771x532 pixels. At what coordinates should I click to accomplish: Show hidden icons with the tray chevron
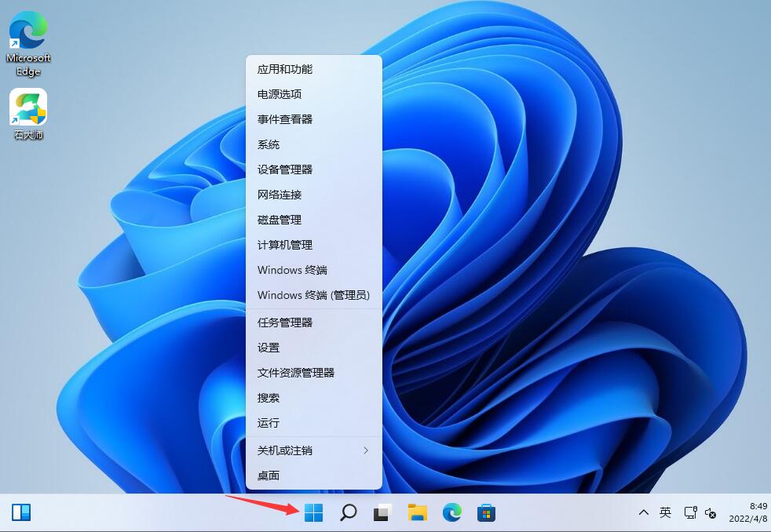click(x=644, y=512)
